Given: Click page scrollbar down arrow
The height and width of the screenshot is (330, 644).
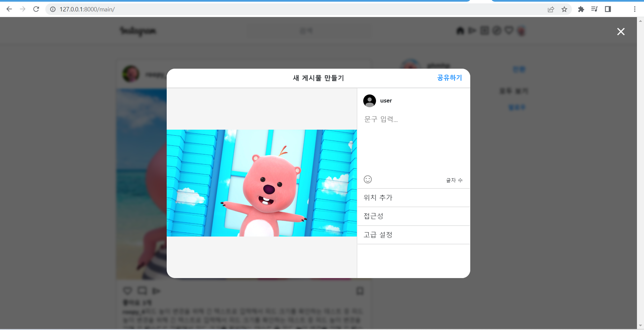Looking at the screenshot, I should (x=640, y=325).
